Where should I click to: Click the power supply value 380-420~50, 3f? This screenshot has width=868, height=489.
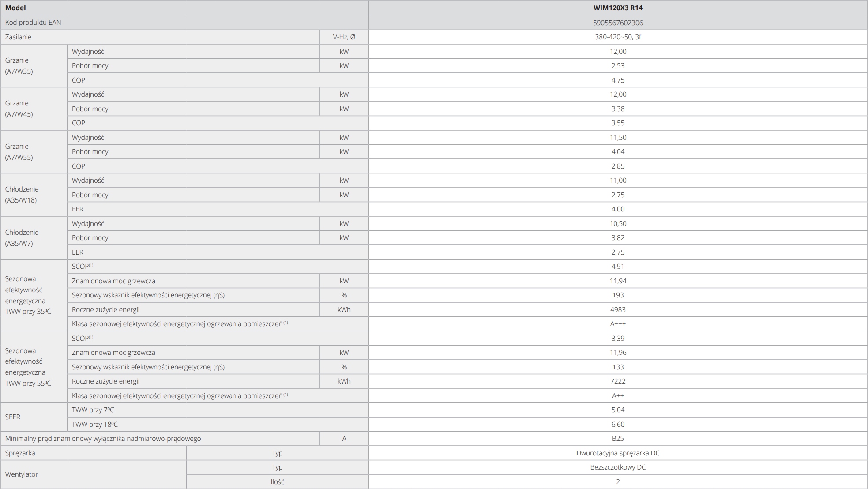tap(617, 37)
